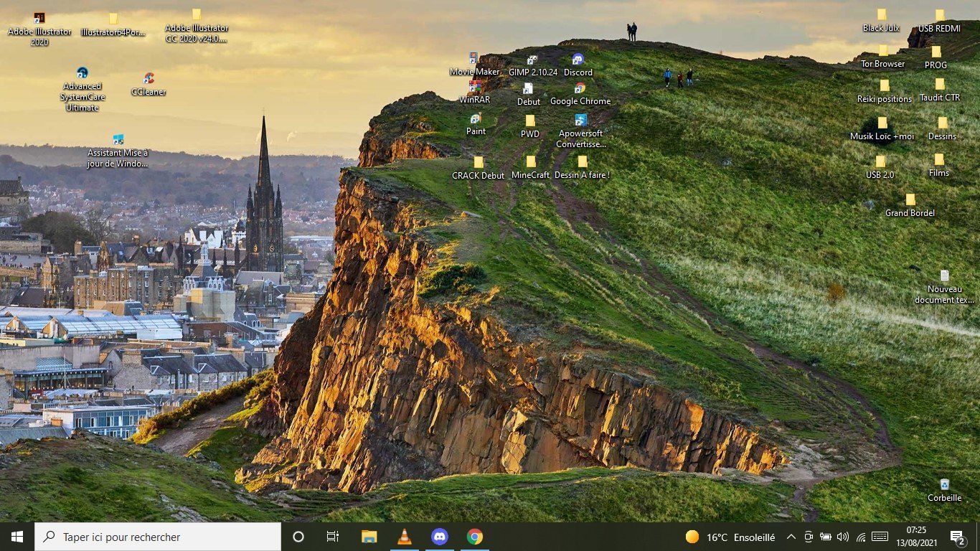
Task: Select the Google Chrome desktop shortcut
Action: tap(580, 89)
